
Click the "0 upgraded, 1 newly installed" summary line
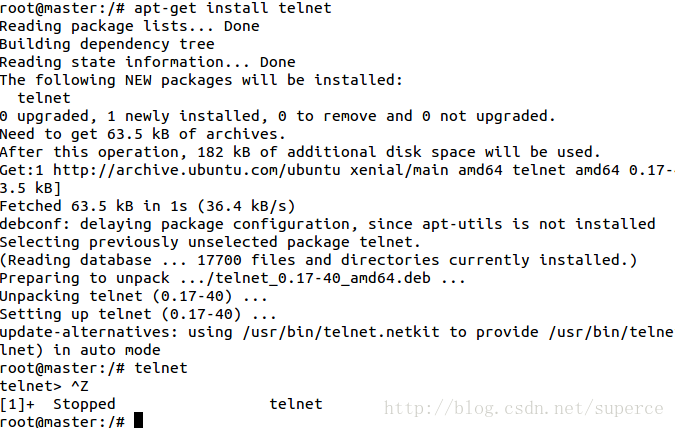coord(275,116)
